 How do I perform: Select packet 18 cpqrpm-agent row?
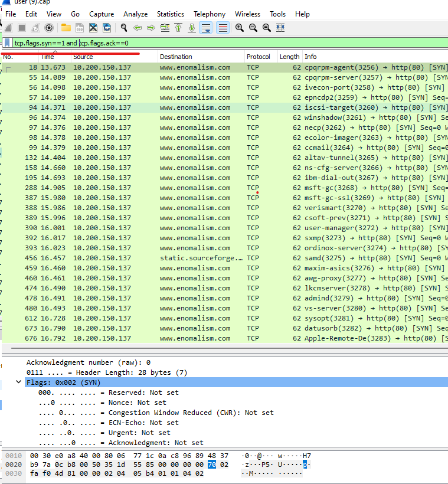coord(225,67)
